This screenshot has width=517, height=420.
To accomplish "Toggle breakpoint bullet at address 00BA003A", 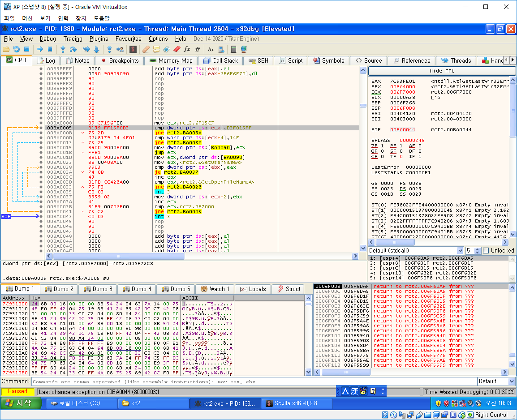I will pyautogui.click(x=41, y=201).
